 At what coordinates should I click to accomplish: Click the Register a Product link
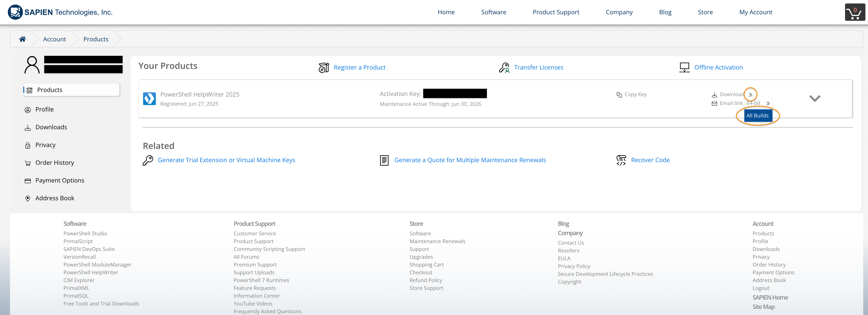(360, 67)
